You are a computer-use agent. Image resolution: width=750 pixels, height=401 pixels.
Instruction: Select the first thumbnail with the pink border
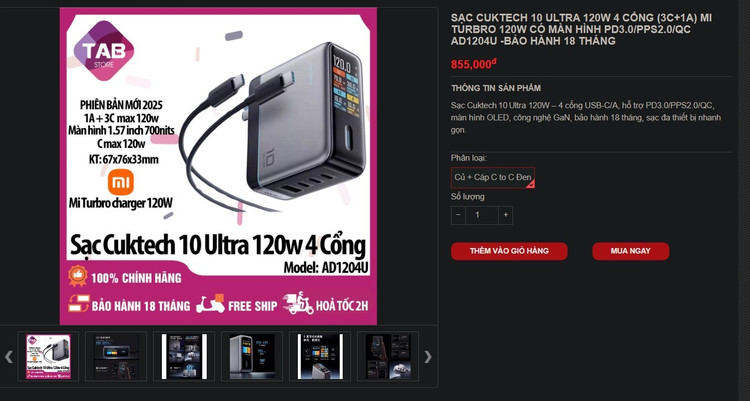(48, 356)
